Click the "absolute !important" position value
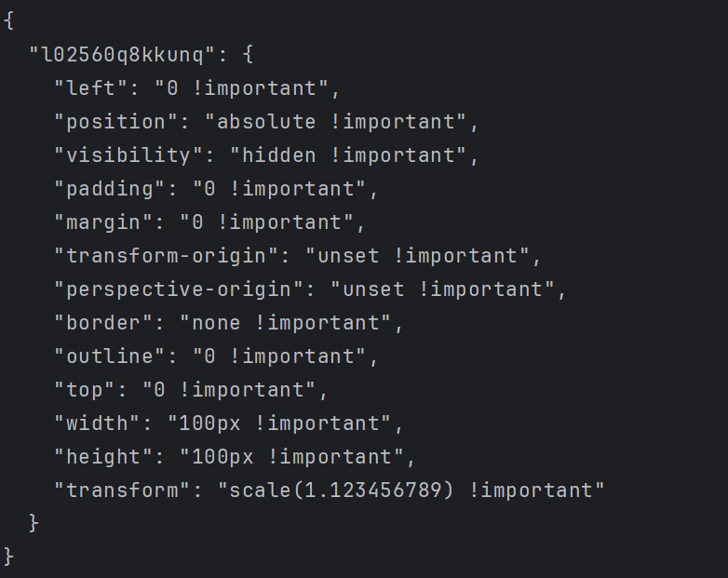 coord(335,122)
